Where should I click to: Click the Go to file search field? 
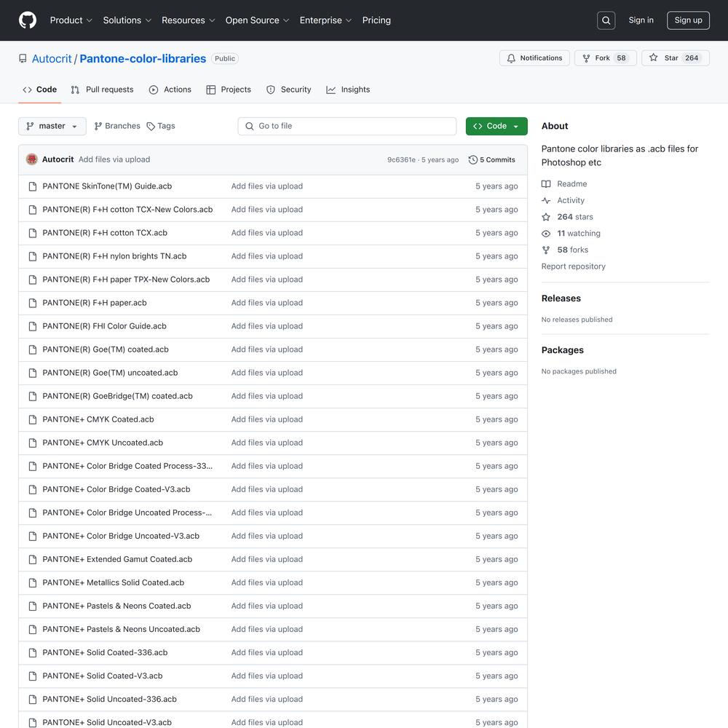347,126
